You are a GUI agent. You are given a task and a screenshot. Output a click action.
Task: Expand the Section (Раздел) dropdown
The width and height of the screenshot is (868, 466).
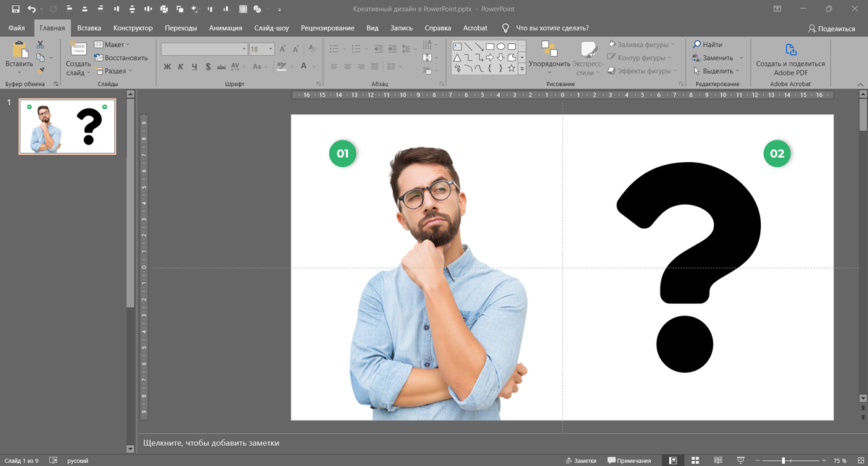click(114, 71)
